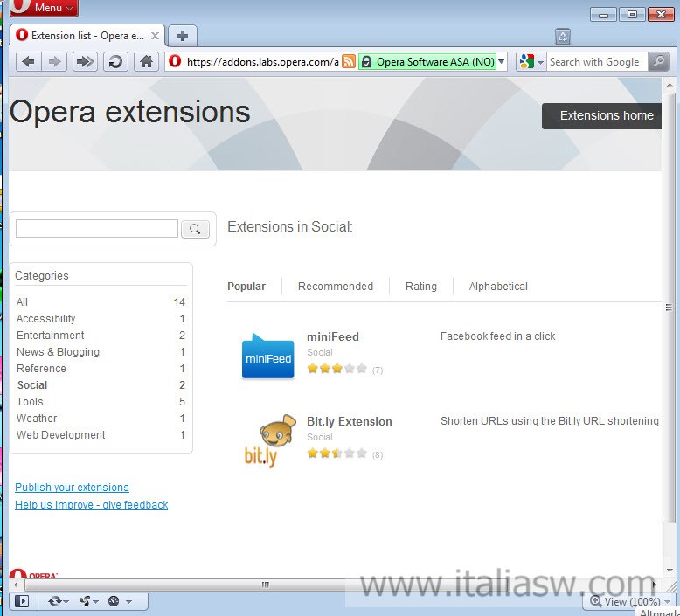Select the Reference category
The height and width of the screenshot is (616, 680).
pyautogui.click(x=101, y=369)
